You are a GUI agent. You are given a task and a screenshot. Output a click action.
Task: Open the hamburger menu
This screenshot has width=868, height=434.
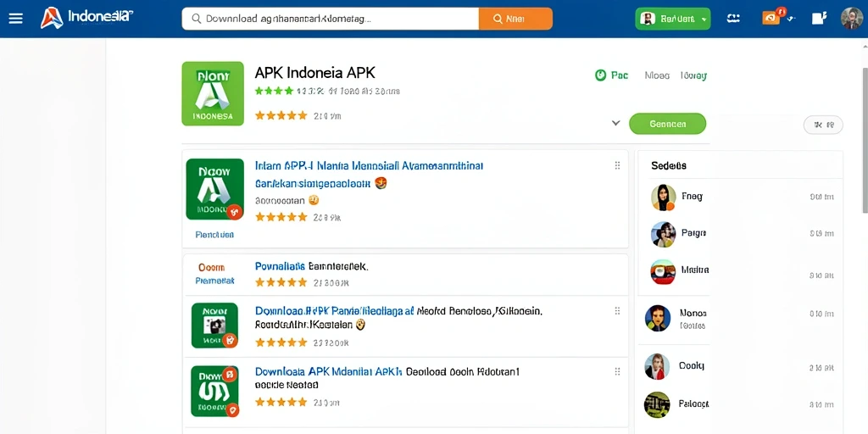15,19
